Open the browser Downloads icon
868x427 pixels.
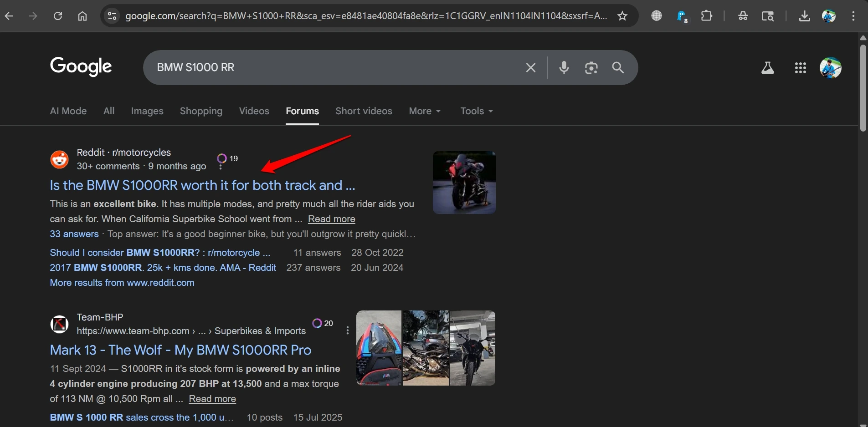tap(805, 16)
